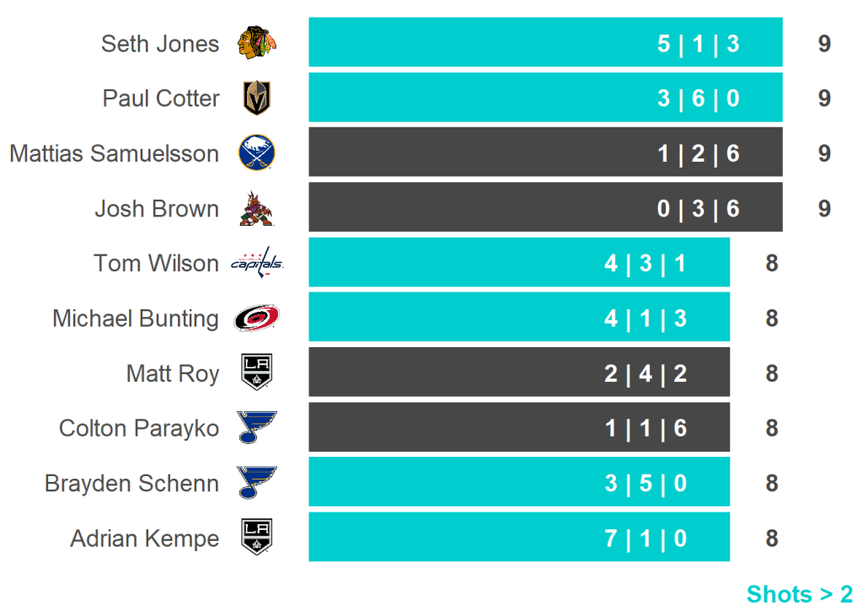The image size is (863, 616).
Task: Click the Buffalo Sabres logo
Action: [256, 153]
